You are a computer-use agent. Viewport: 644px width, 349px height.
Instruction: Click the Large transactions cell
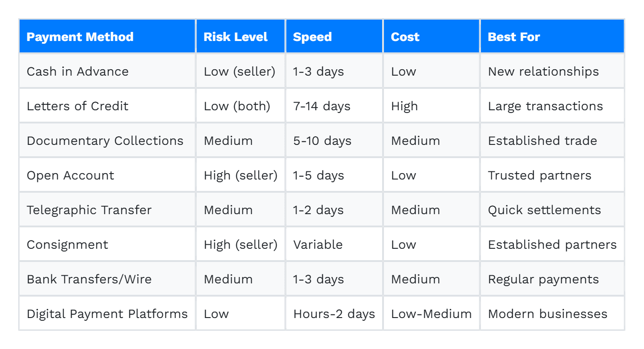pos(552,106)
